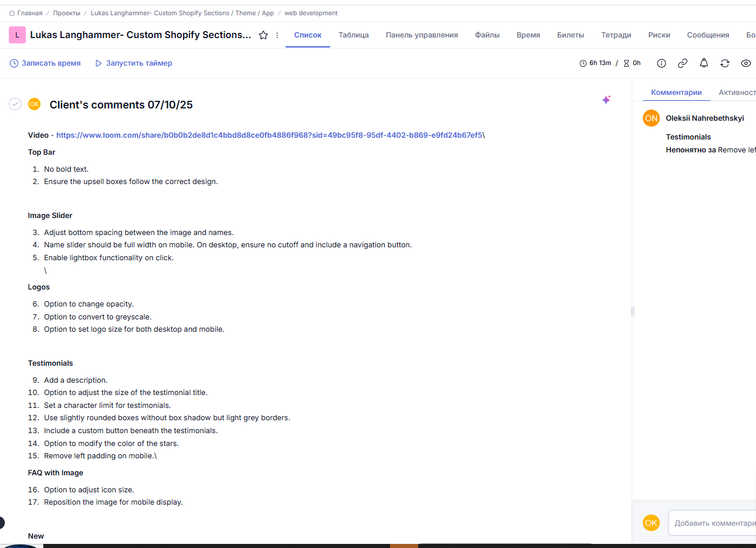The height and width of the screenshot is (548, 756).
Task: Star the Lukas Langhammer project as favorite
Action: point(263,35)
